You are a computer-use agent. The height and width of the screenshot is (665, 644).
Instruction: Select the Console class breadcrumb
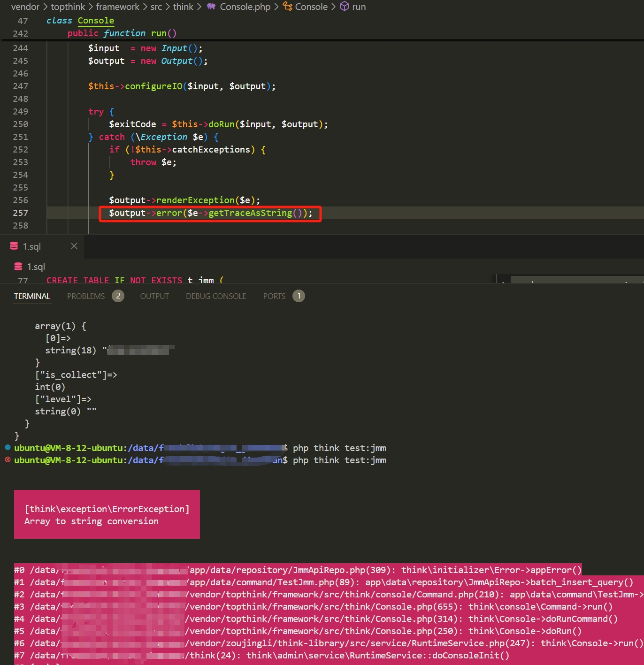[311, 7]
